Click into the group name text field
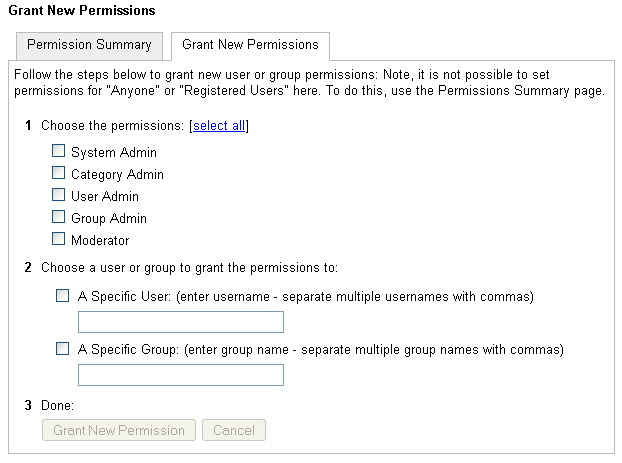 pos(181,375)
